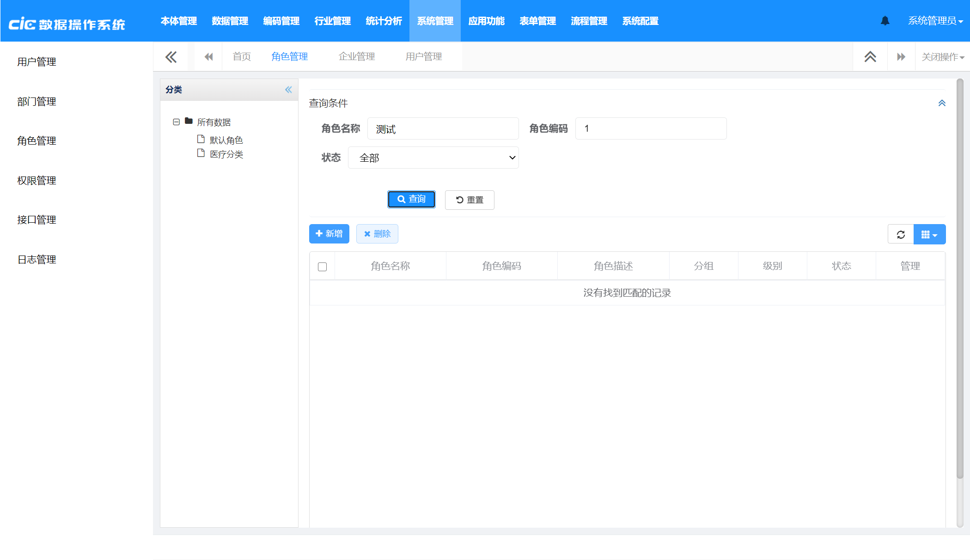Click the notification bell icon
This screenshot has width=970, height=560.
[885, 21]
